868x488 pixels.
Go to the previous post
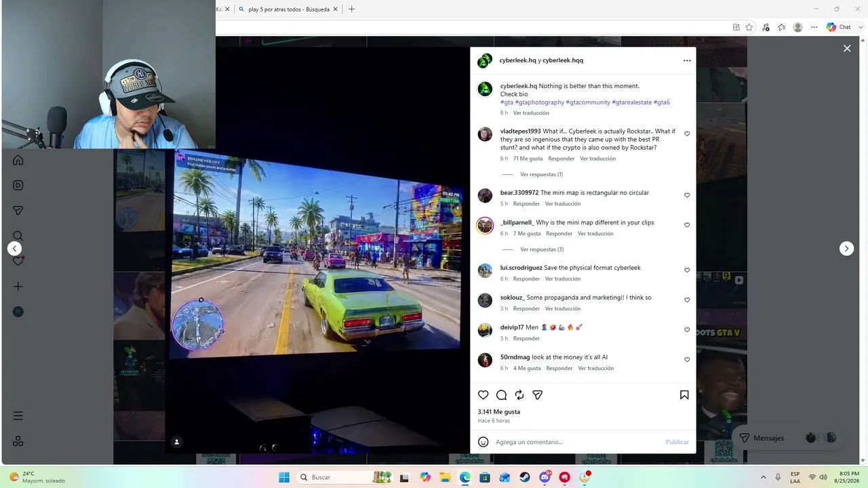[15, 249]
